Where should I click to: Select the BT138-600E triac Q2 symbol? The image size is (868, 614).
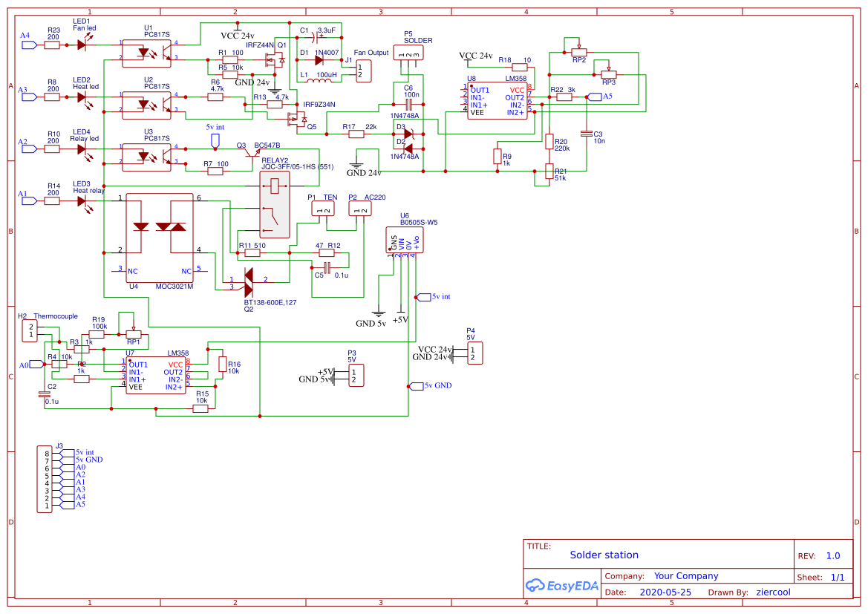(x=249, y=282)
